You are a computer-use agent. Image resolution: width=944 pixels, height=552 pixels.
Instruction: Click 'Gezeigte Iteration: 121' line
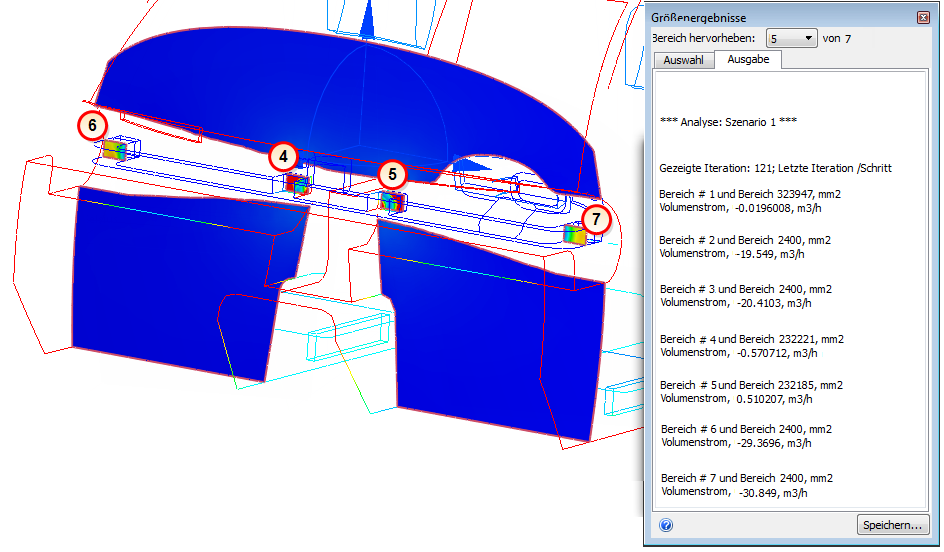[775, 168]
